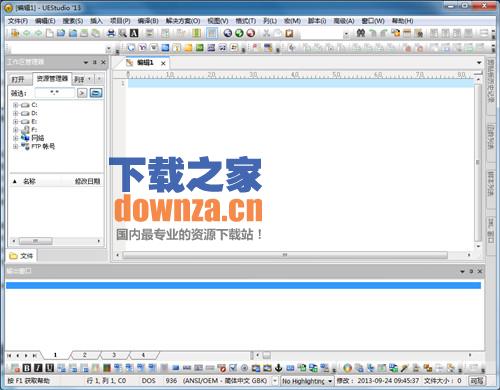The width and height of the screenshot is (500, 390).
Task: Click the anchor icon in bottom toolbar
Action: pyautogui.click(x=278, y=368)
